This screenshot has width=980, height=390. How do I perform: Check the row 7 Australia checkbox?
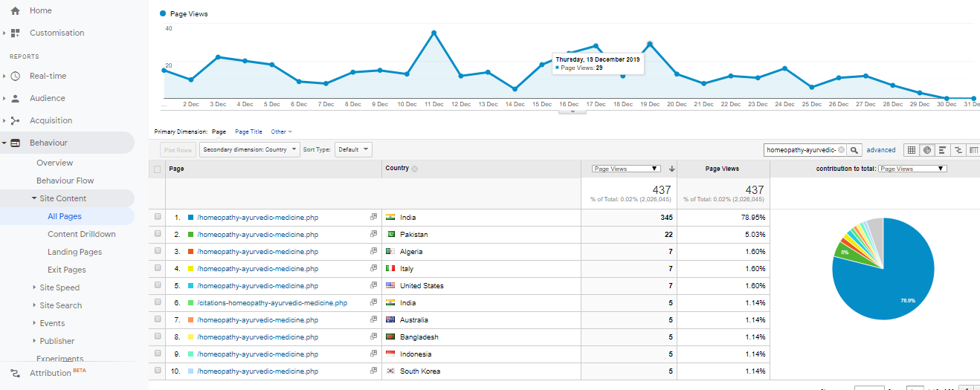[157, 320]
